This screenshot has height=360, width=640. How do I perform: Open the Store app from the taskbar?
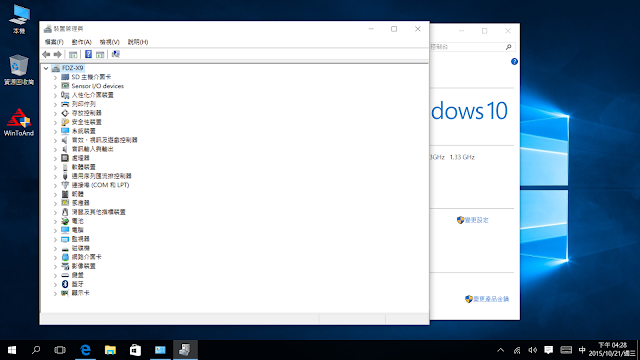[135, 350]
